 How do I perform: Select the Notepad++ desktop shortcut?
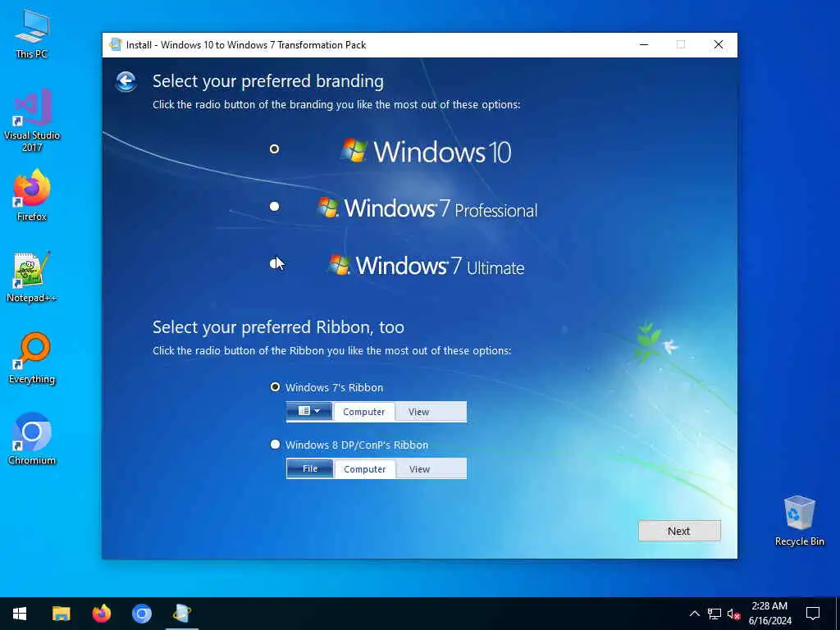point(32,277)
